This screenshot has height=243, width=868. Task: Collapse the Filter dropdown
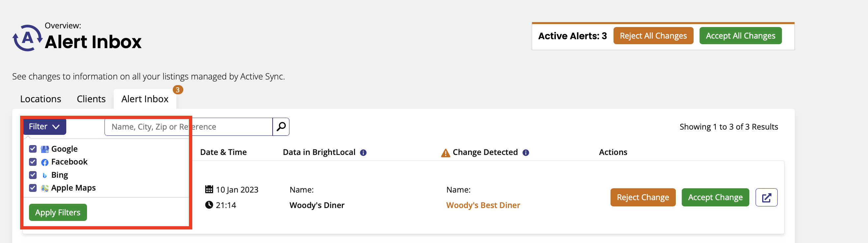tap(45, 127)
